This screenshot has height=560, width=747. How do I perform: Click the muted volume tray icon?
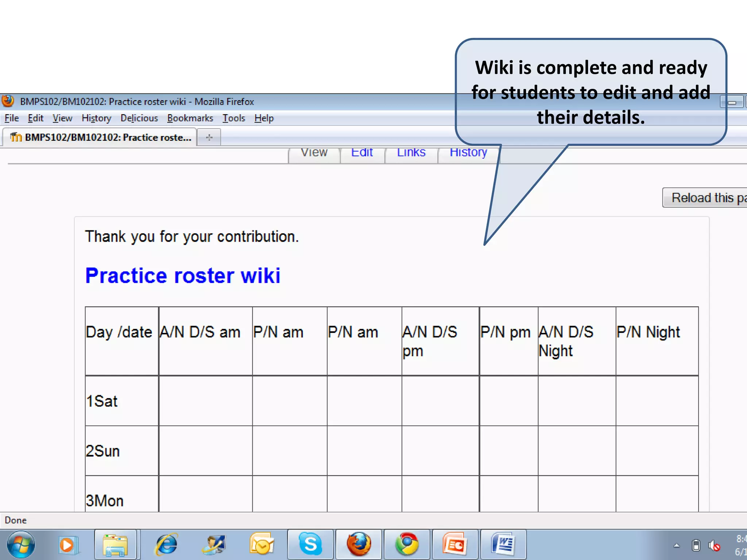pyautogui.click(x=714, y=546)
